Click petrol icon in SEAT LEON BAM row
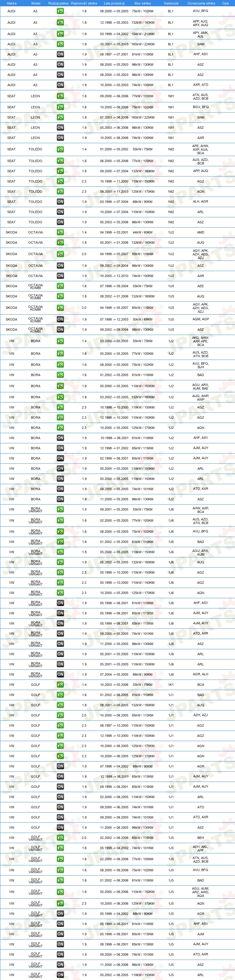The height and width of the screenshot is (980, 235). click(60, 118)
